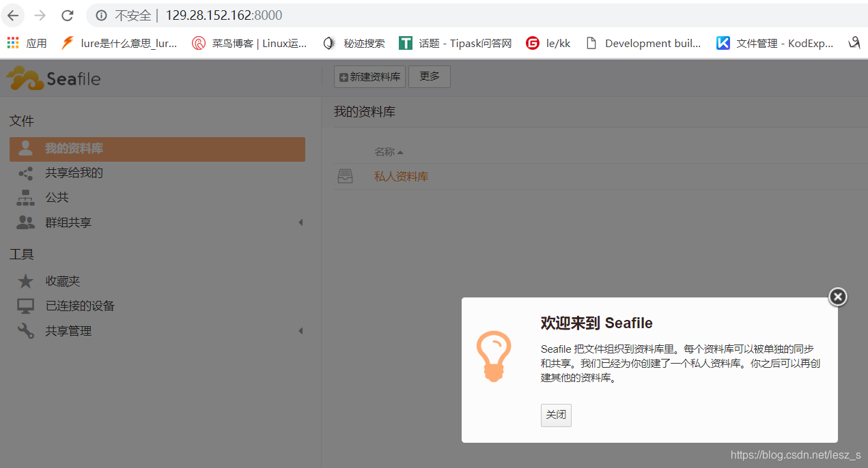The width and height of the screenshot is (868, 468).
Task: Click the 关闭 button in the welcome dialog
Action: tap(556, 415)
